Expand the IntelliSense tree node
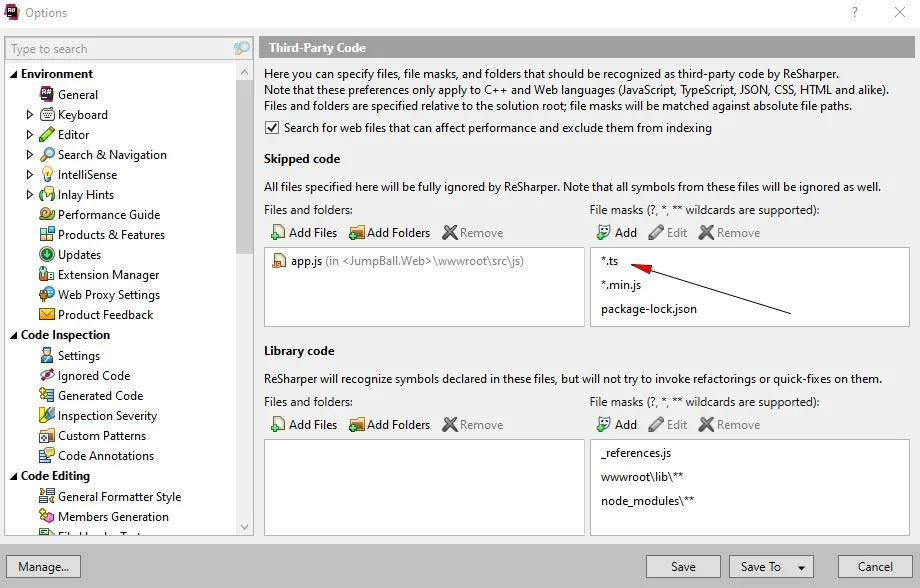Image resolution: width=920 pixels, height=588 pixels. click(x=29, y=174)
